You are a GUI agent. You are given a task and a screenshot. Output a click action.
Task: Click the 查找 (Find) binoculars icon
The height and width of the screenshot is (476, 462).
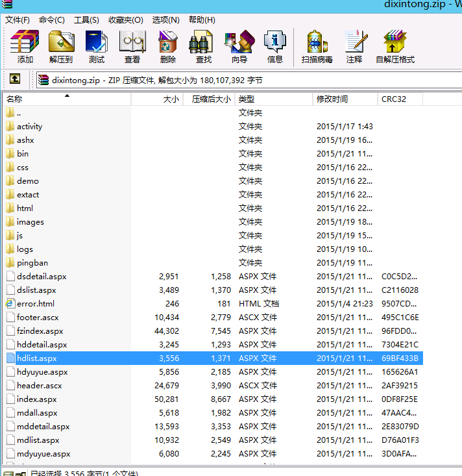pos(201,42)
